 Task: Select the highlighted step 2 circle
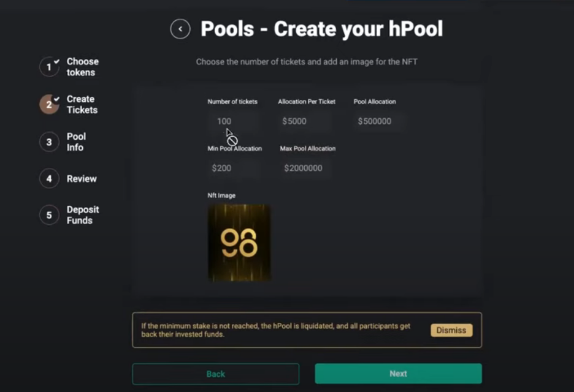click(49, 105)
